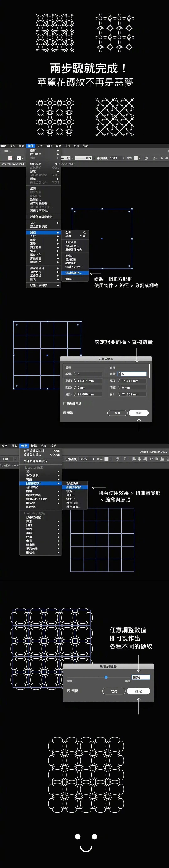The width and height of the screenshot is (169, 868).
Task: Click stepper beside 寬度 field
Action: [x=119, y=381]
